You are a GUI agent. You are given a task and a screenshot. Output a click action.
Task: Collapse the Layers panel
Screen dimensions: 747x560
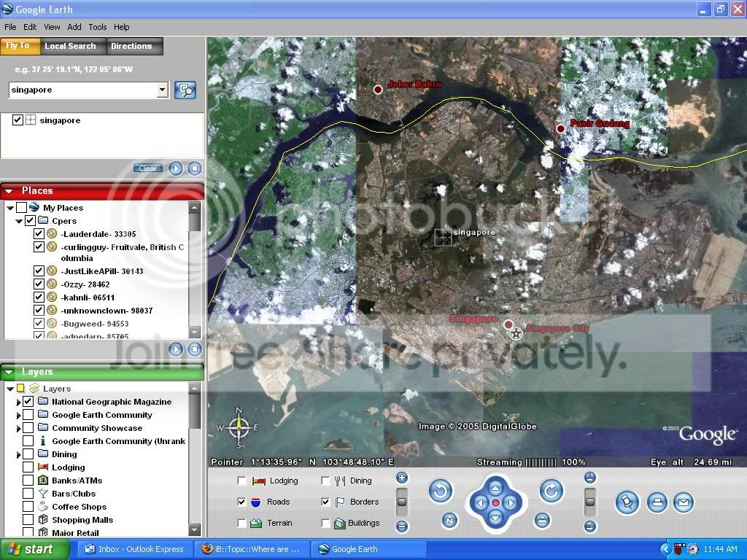coord(9,372)
